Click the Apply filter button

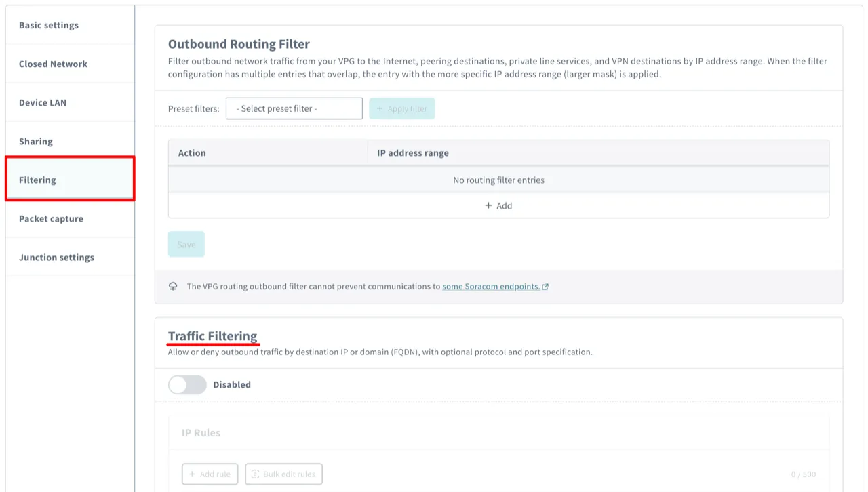pos(402,108)
